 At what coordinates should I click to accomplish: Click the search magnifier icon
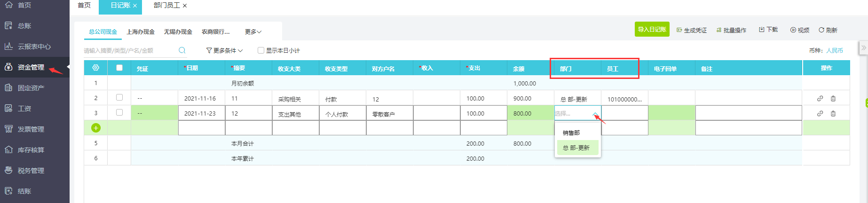(x=182, y=50)
